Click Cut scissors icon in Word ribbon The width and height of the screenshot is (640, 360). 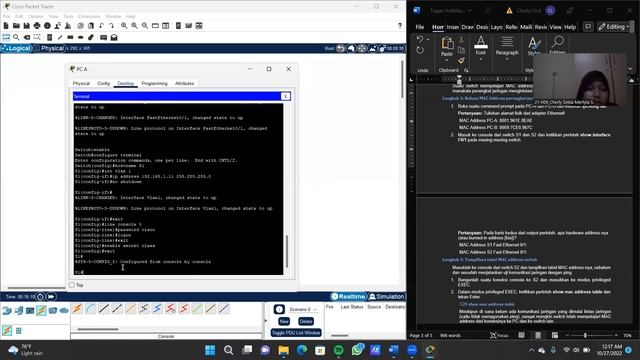click(x=461, y=40)
